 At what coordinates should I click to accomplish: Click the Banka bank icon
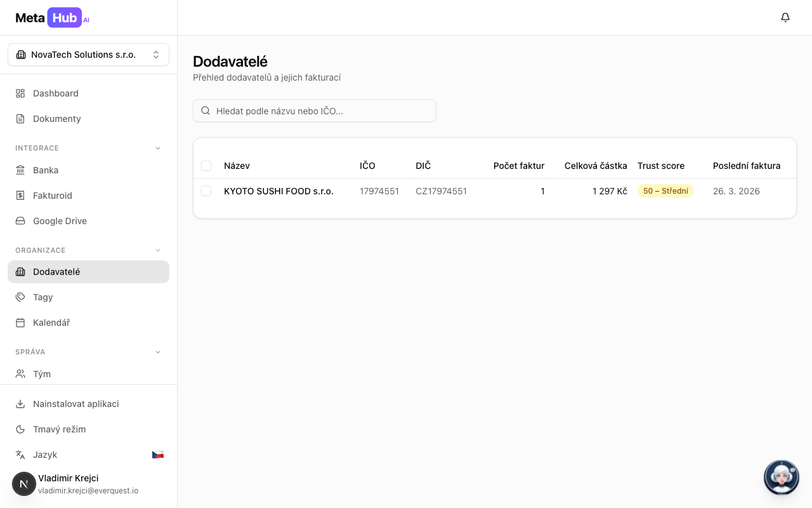click(20, 170)
